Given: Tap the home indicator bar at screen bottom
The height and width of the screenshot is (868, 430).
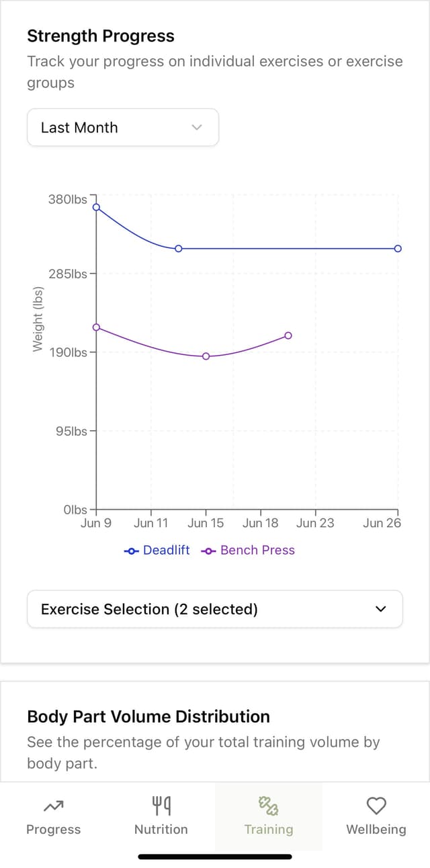Looking at the screenshot, I should click(x=215, y=857).
